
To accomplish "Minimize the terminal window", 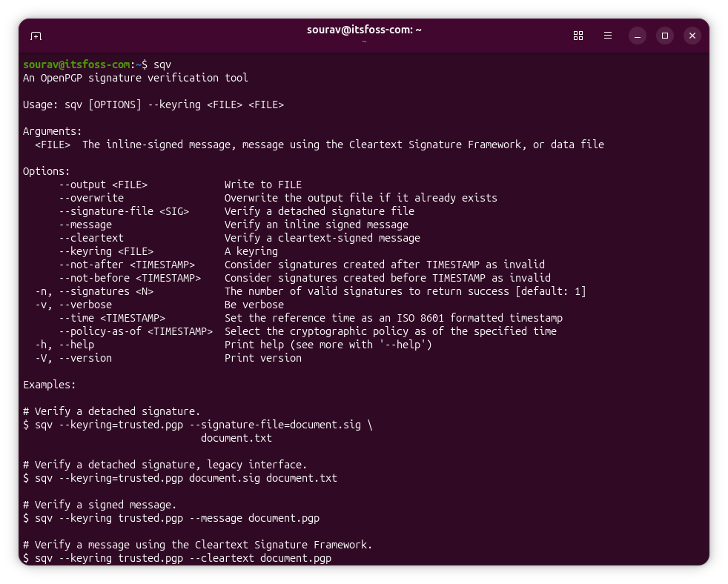I will [x=638, y=36].
